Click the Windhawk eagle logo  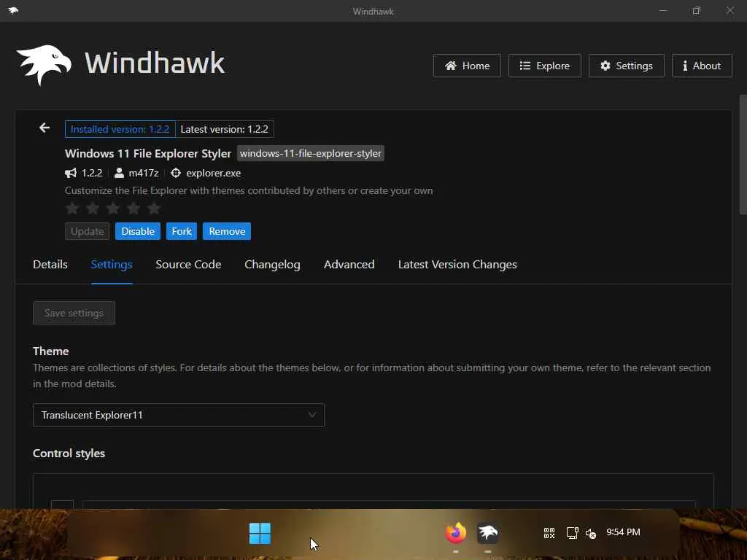[44, 65]
